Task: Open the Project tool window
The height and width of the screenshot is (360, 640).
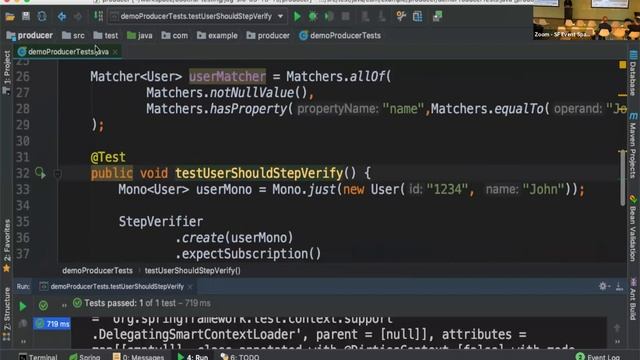Action: [7, 73]
